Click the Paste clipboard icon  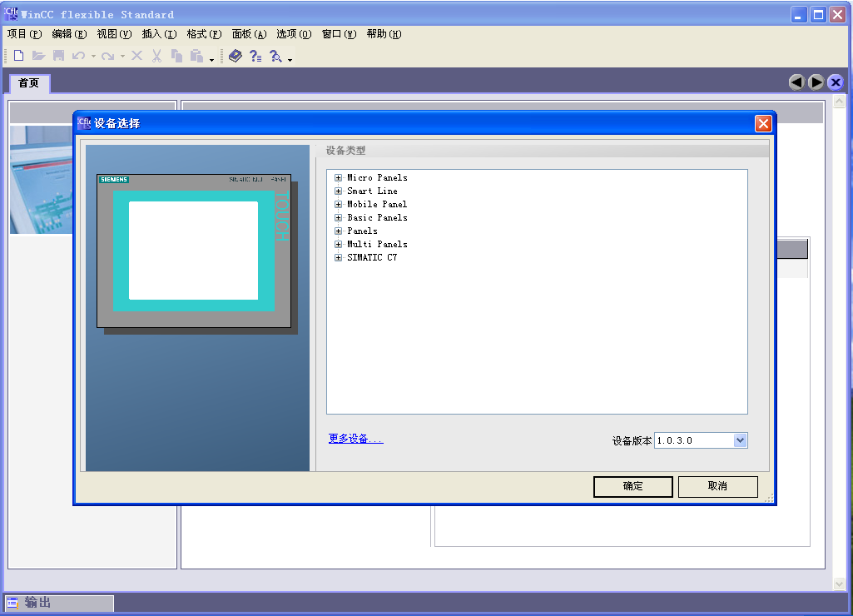click(x=196, y=56)
